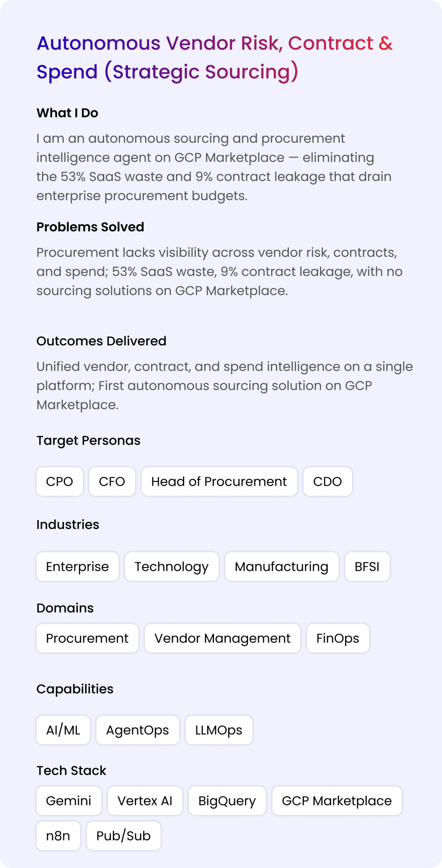Click the Technology industry chip
442x868 pixels.
172,566
